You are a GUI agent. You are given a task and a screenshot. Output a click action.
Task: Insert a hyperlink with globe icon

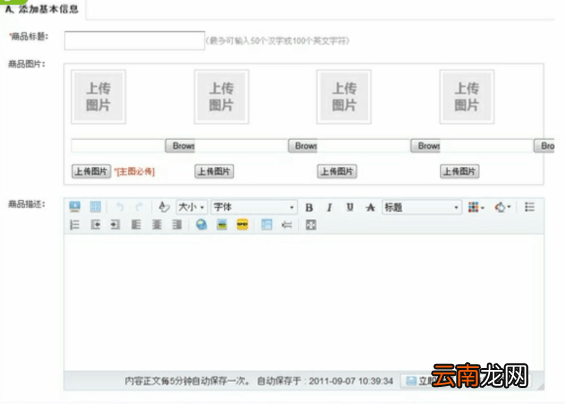tap(201, 225)
